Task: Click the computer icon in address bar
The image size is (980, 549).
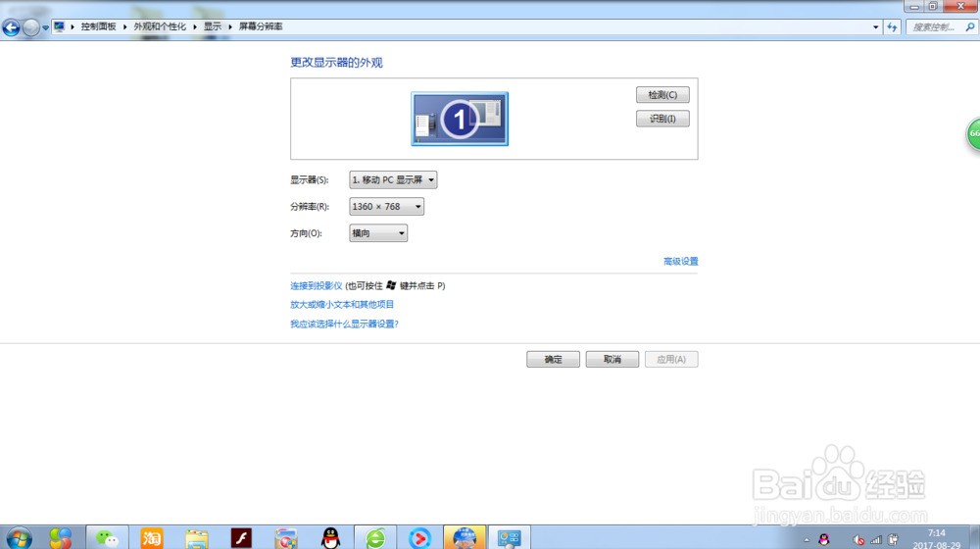Action: point(60,26)
